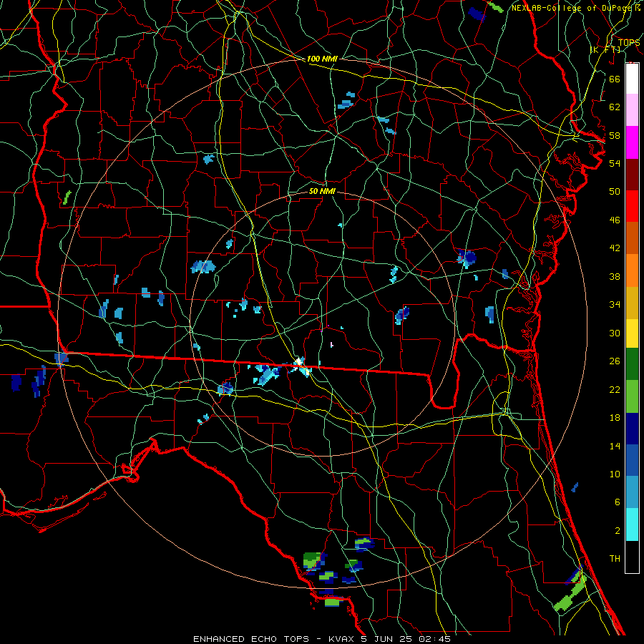Click the '30' legend value
644x644 pixels.
coord(615,333)
